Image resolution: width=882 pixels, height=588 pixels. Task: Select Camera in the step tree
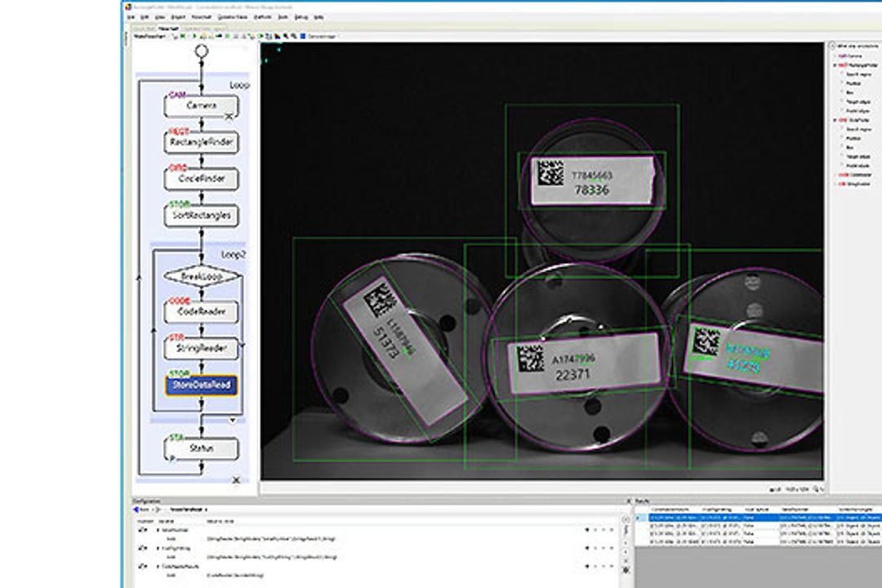click(x=850, y=56)
